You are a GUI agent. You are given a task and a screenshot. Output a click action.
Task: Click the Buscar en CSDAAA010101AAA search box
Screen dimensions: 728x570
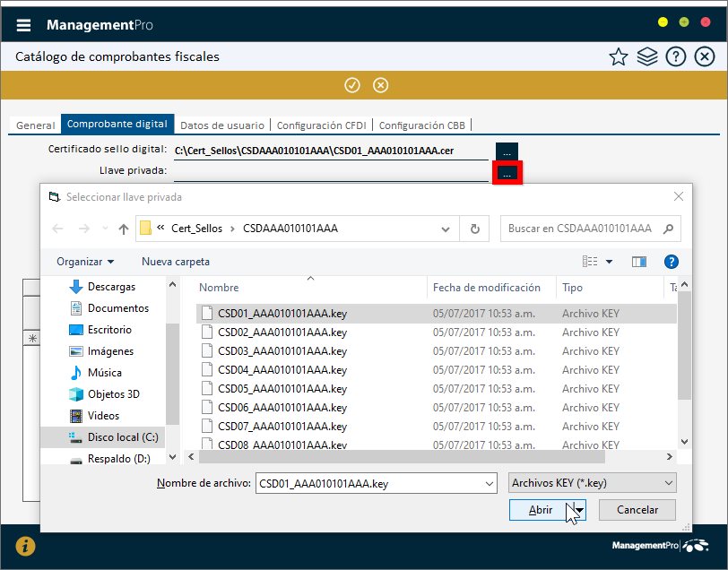[x=590, y=229]
